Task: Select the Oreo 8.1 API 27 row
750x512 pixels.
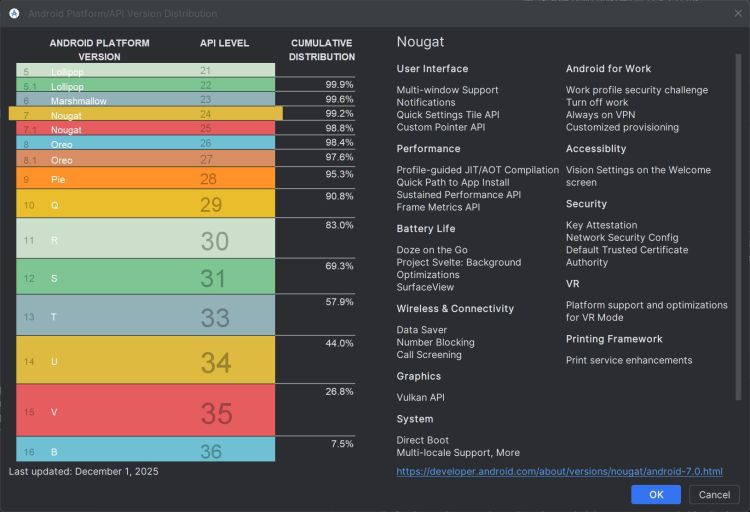Action: [x=145, y=159]
